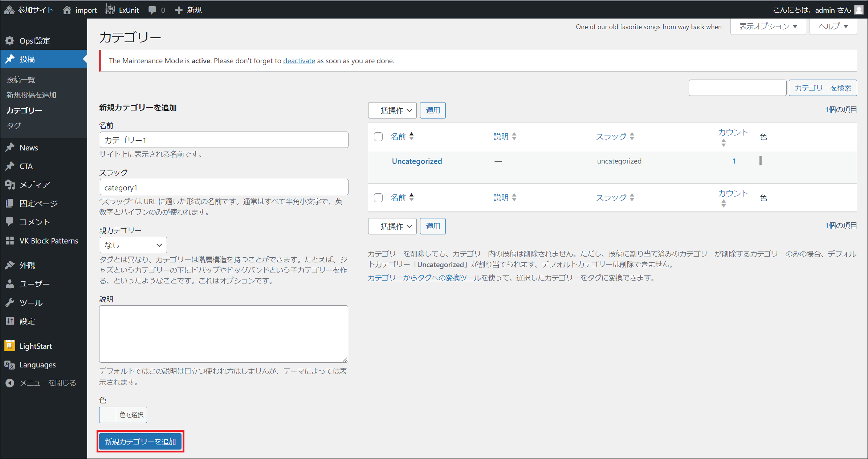Open the top 一括操作 bulk actions dropdown
Image resolution: width=868 pixels, height=459 pixels.
tap(392, 110)
